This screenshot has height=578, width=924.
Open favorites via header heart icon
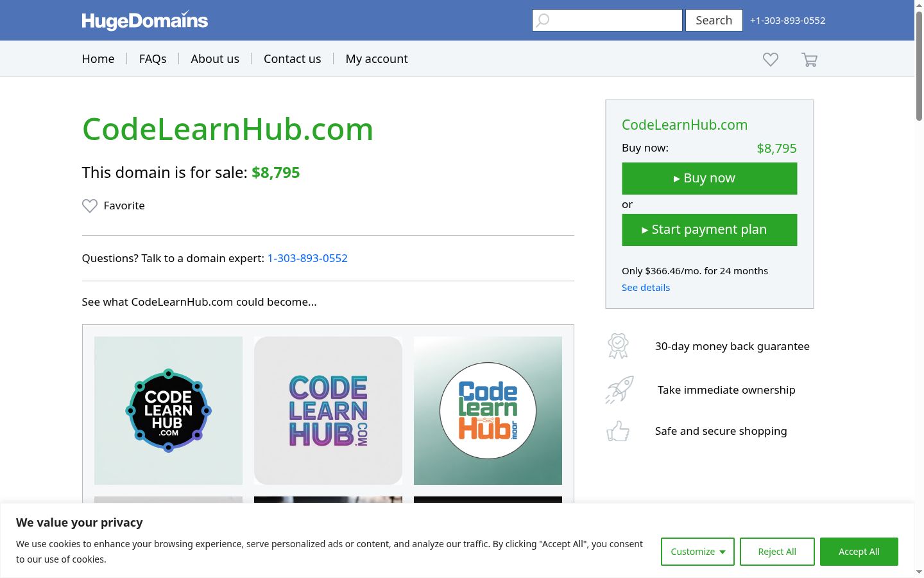(x=771, y=59)
